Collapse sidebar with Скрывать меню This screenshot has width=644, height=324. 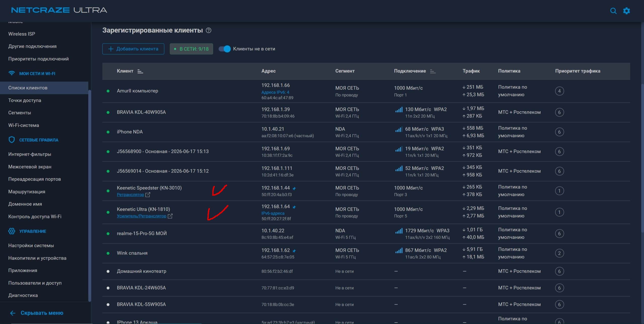pos(36,313)
